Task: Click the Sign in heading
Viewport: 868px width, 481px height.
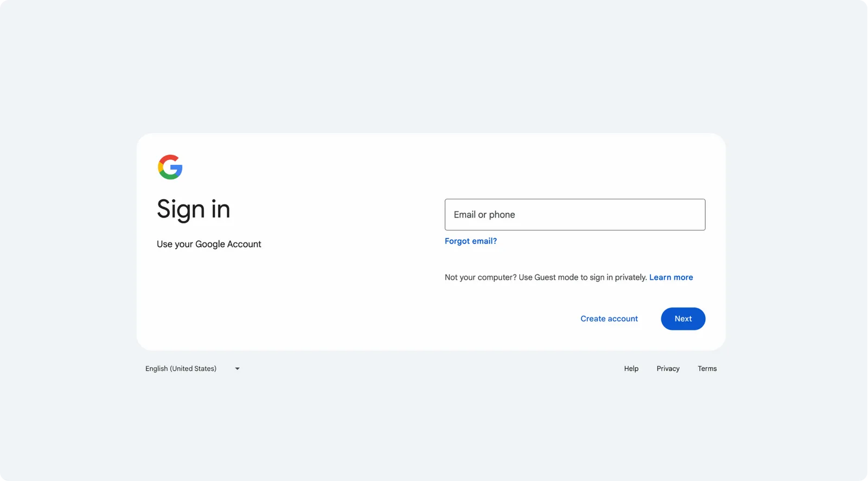Action: point(193,209)
